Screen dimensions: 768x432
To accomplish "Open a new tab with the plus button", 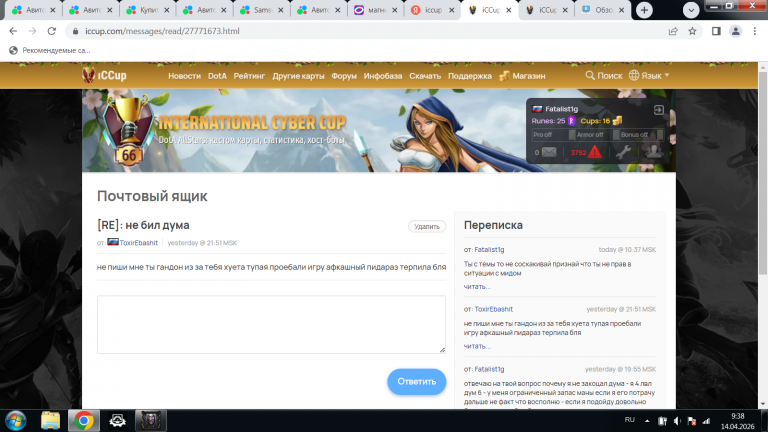I will [644, 10].
